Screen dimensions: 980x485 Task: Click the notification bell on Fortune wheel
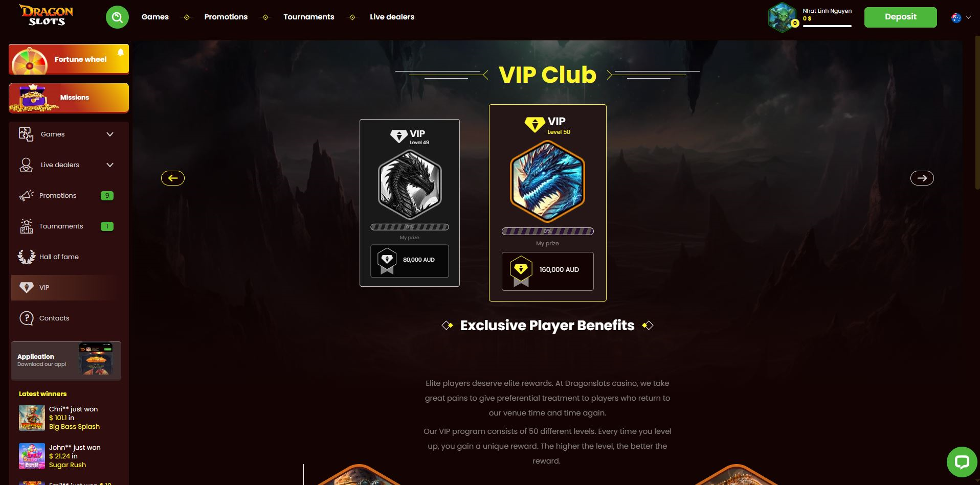tap(121, 53)
